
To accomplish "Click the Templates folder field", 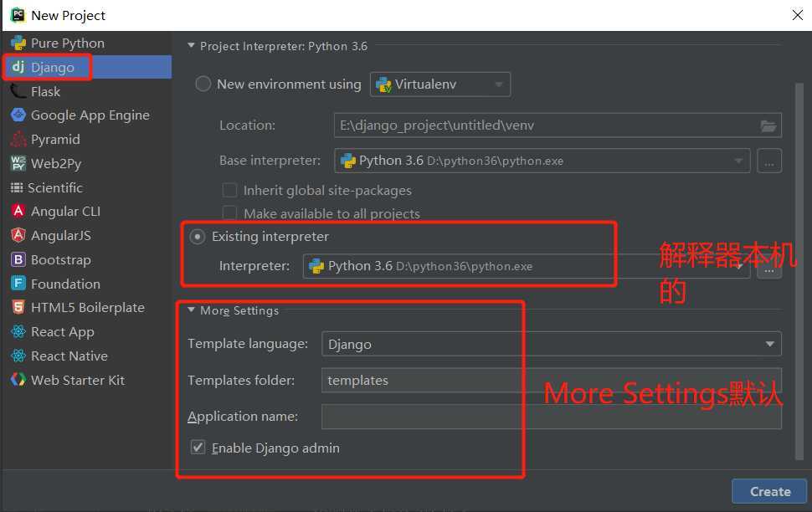I will [x=552, y=380].
